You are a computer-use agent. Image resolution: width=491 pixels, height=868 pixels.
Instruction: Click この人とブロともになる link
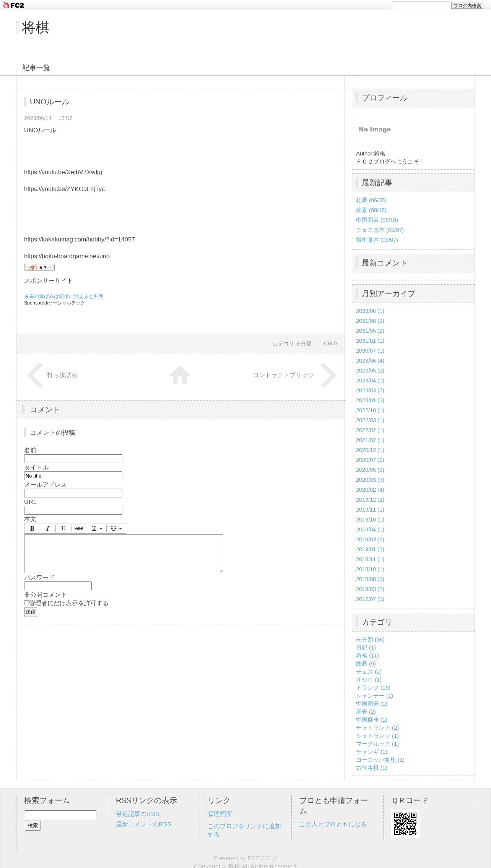click(333, 824)
